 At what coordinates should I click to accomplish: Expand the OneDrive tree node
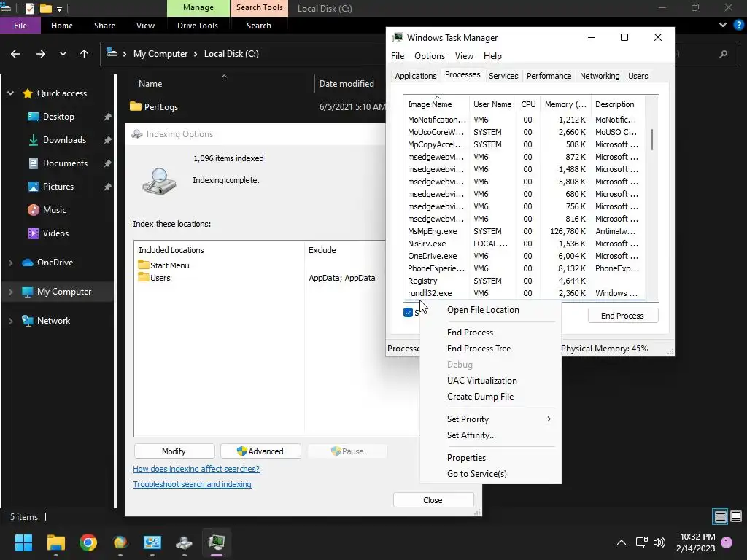(10, 262)
